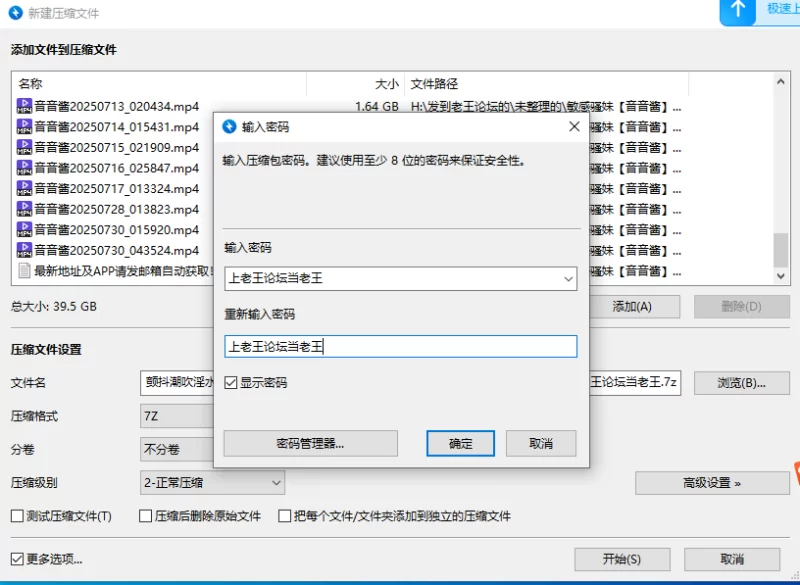This screenshot has height=585, width=800.
Task: Uncheck the 显示密码 checkbox
Action: pyautogui.click(x=231, y=383)
